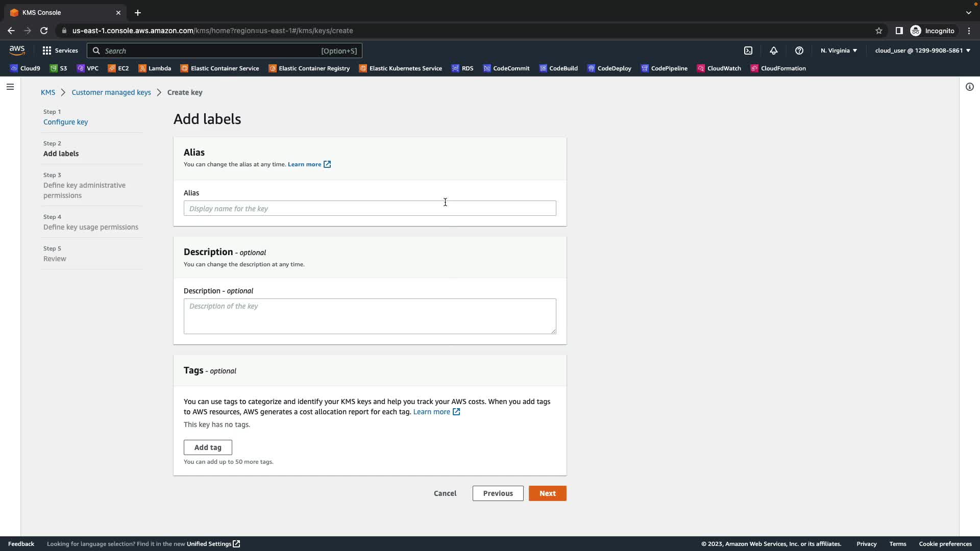Bookmark this page with star icon

click(879, 31)
